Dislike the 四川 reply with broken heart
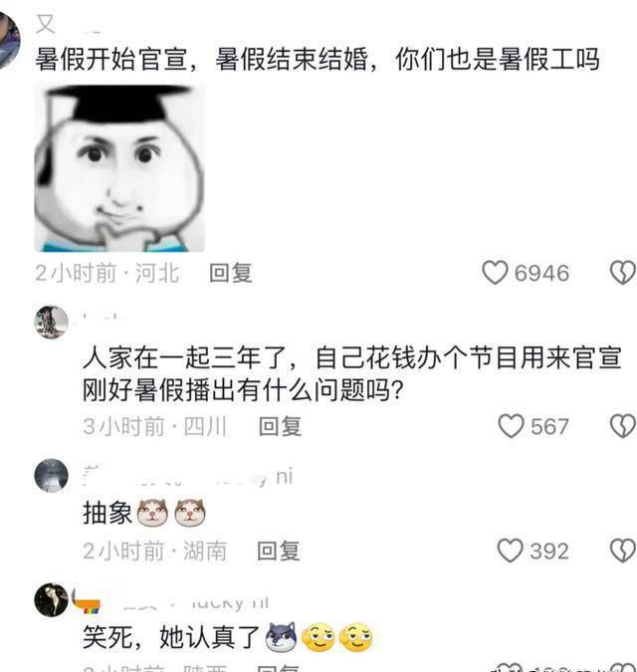Viewport: 637px width, 672px height. pyautogui.click(x=622, y=426)
